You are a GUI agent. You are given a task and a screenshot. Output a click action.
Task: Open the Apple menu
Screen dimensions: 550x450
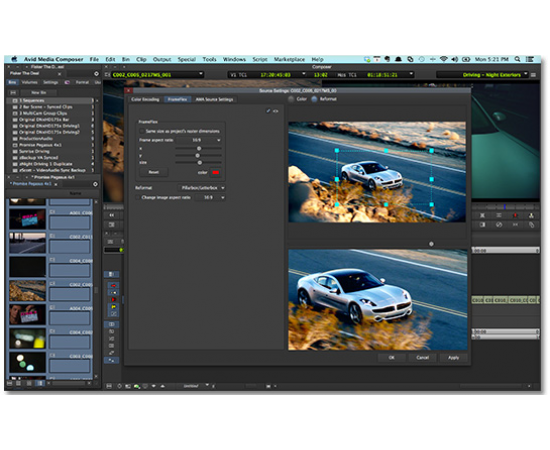coord(14,59)
